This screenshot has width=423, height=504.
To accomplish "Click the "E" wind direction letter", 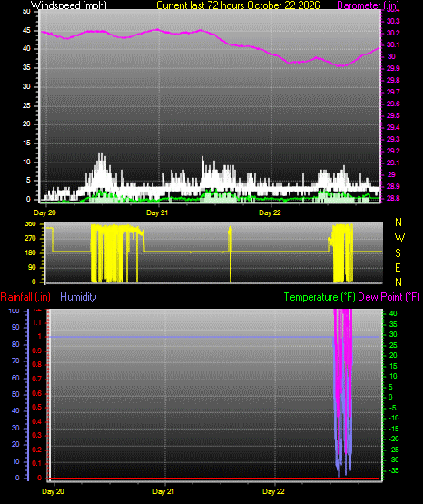I will [x=398, y=267].
